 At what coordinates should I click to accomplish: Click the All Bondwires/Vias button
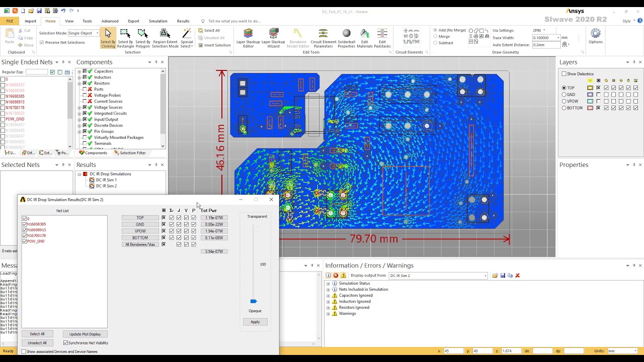tap(140, 244)
